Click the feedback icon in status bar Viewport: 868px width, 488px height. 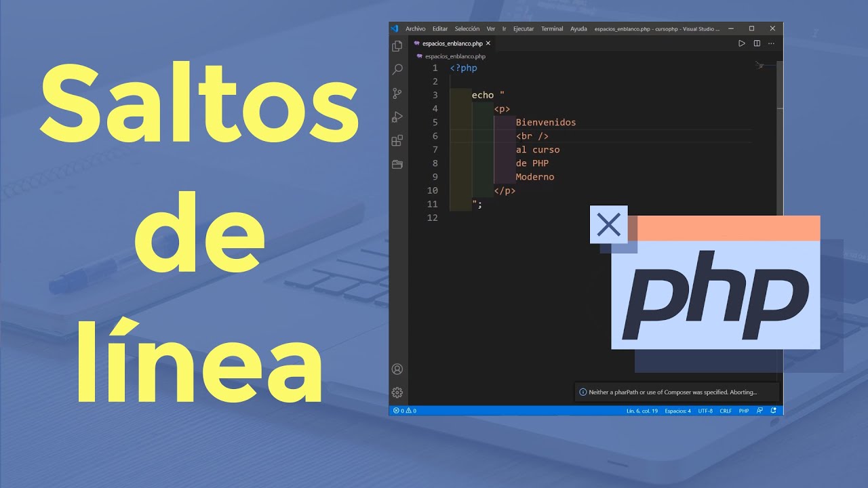(759, 411)
